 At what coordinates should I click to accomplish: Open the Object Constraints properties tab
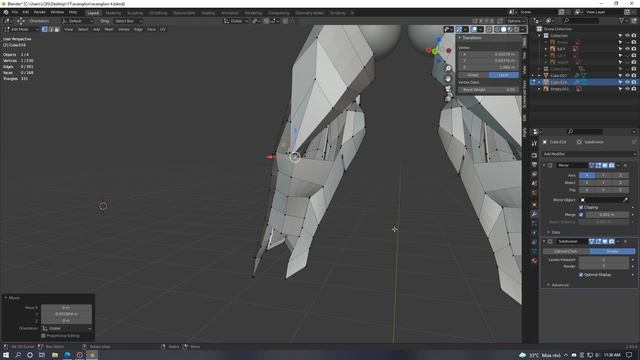(x=534, y=242)
